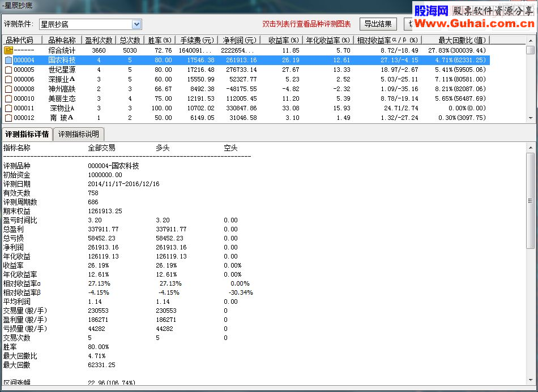The height and width of the screenshot is (392, 538).
Task: Click the 评测周期数 value 686
Action: click(x=93, y=202)
